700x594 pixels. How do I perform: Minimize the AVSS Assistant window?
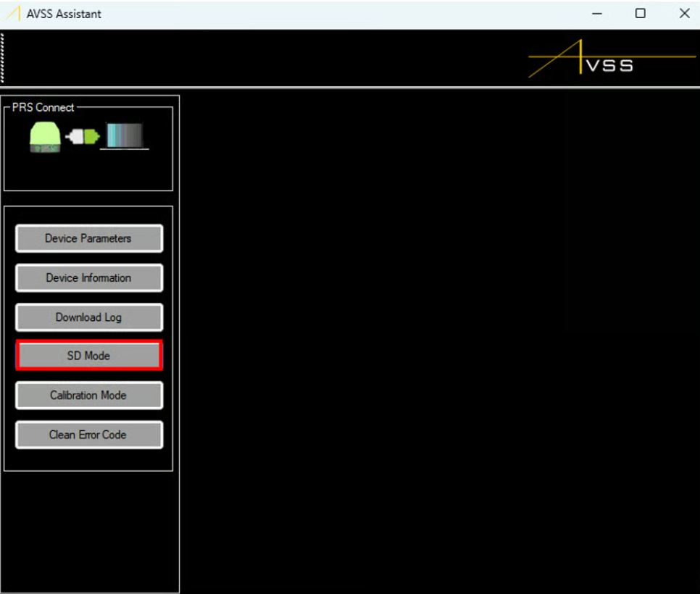pyautogui.click(x=597, y=14)
